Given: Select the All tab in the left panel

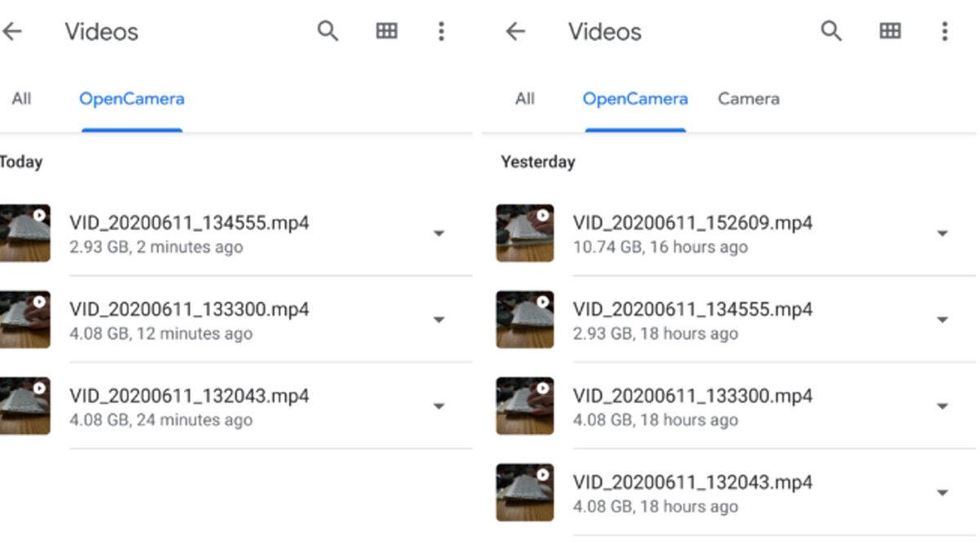Looking at the screenshot, I should tap(21, 99).
